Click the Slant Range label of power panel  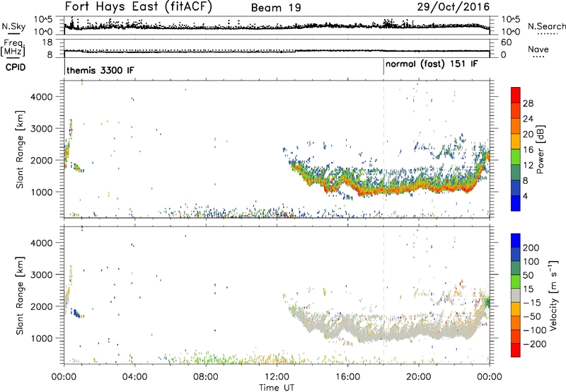pyautogui.click(x=20, y=150)
